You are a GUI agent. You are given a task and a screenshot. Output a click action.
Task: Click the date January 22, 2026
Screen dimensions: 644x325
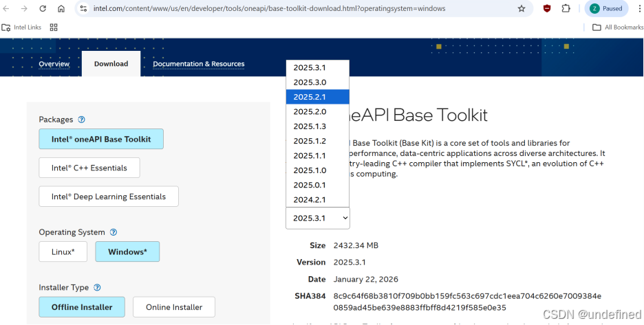tap(365, 280)
